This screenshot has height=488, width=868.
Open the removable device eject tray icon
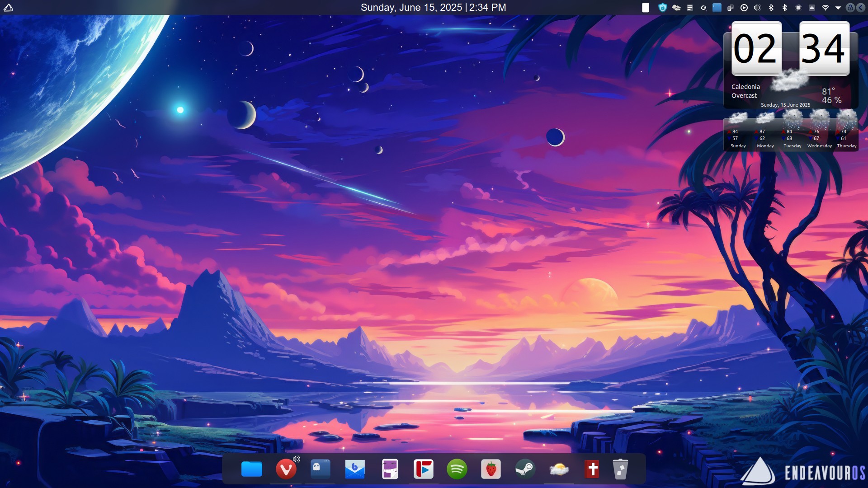tap(812, 7)
